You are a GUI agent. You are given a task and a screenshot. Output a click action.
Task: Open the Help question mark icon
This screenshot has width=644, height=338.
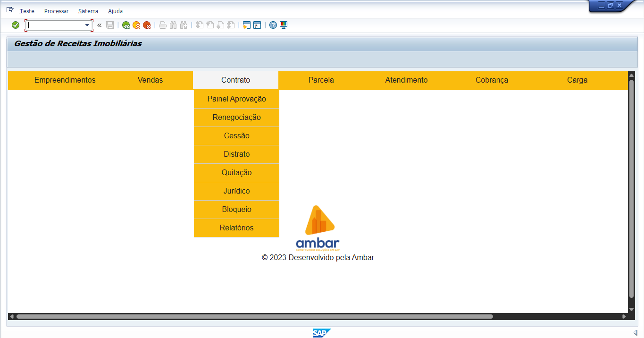pos(273,25)
